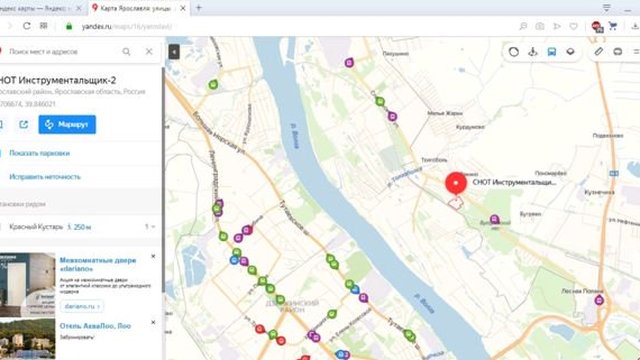Add page to bookmarks heart icon
640x360 pixels.
tap(573, 26)
